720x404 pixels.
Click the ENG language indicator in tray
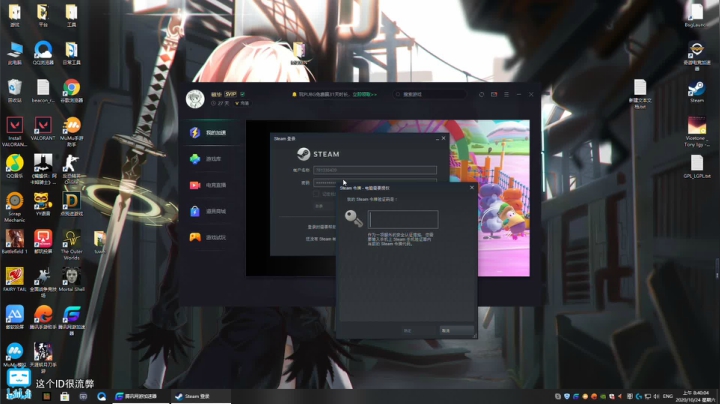(668, 396)
